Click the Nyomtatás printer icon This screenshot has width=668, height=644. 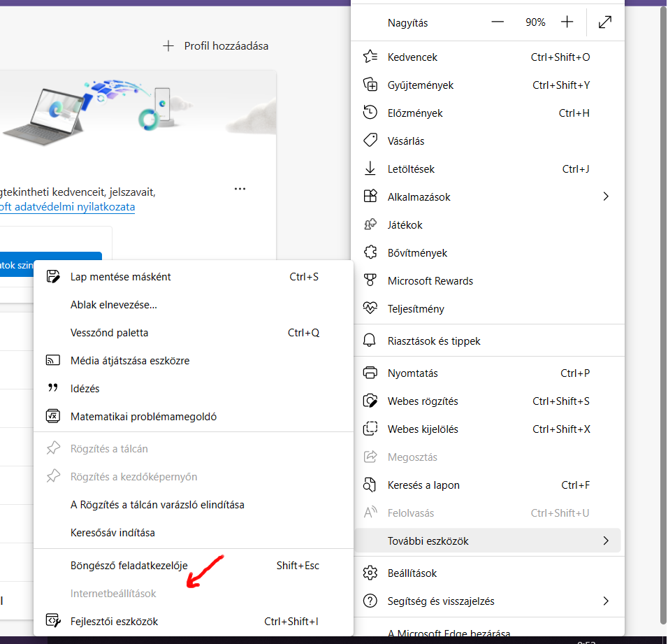pos(370,373)
